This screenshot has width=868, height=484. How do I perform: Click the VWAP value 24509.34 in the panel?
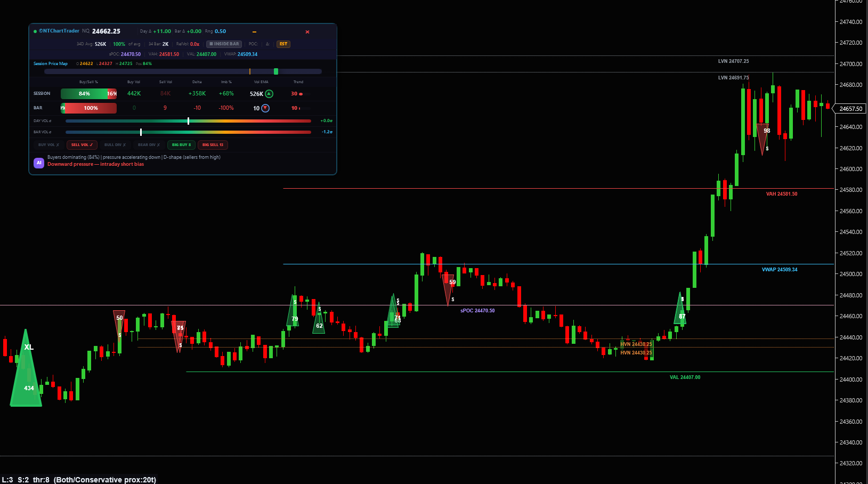coord(247,54)
